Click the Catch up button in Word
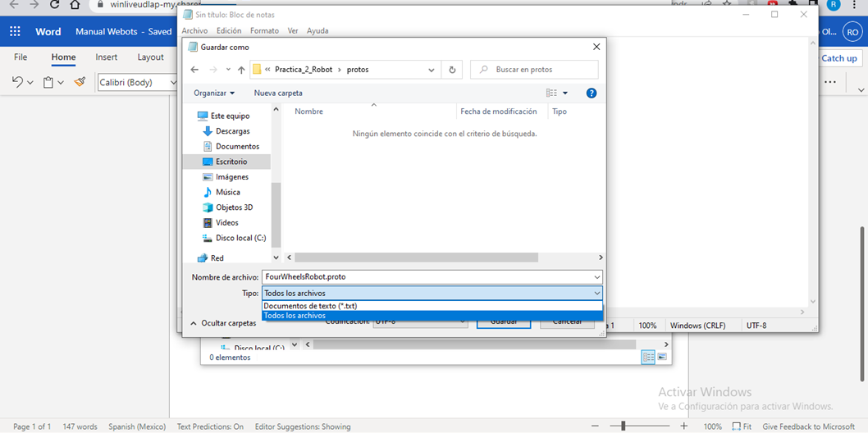Screen dimensions: 868x433 pos(838,57)
